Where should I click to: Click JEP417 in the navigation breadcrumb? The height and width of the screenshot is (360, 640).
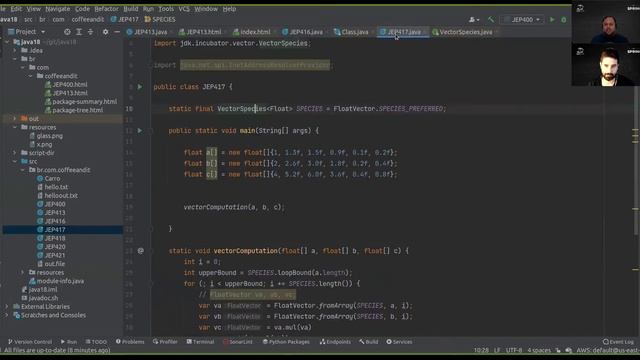125,20
